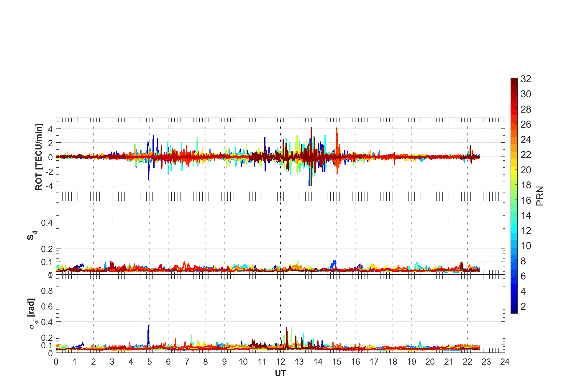561x392 pixels.
Task: Click the blue sigma phi spike near 5 UT
Action: pos(148,326)
